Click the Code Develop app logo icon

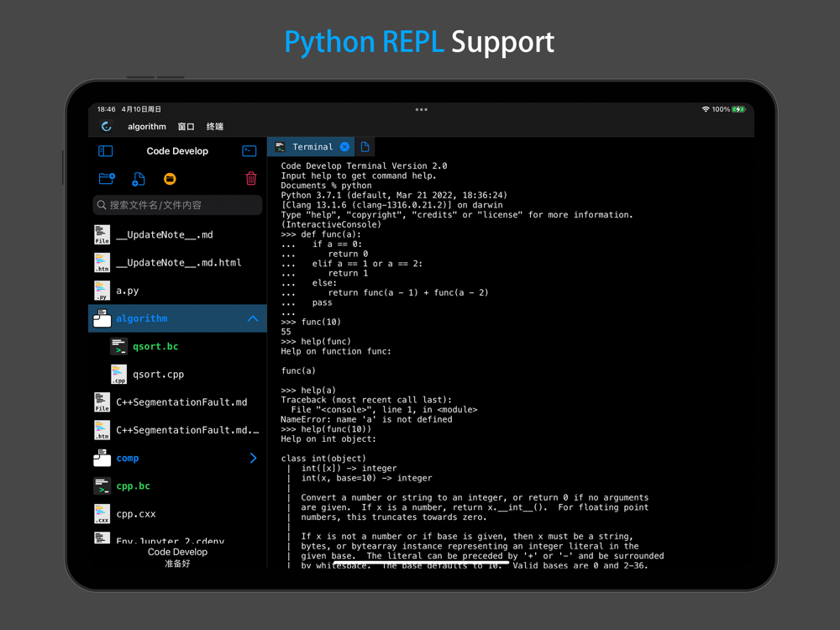106,127
